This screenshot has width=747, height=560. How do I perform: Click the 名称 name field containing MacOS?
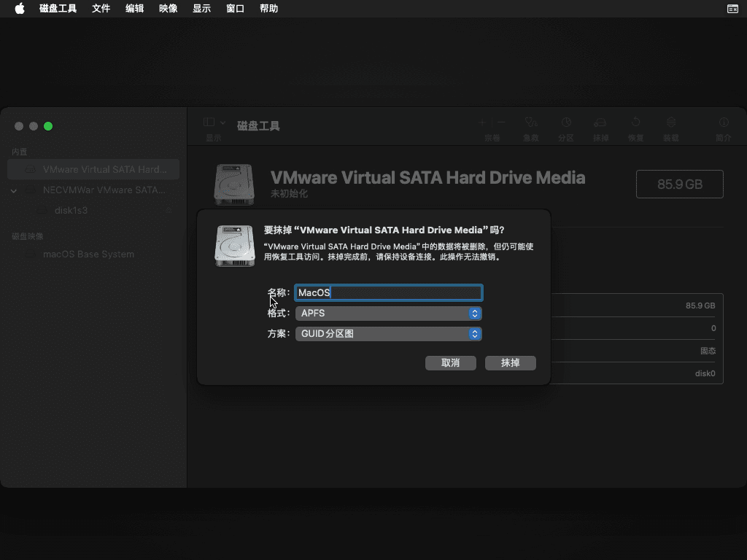tap(387, 293)
